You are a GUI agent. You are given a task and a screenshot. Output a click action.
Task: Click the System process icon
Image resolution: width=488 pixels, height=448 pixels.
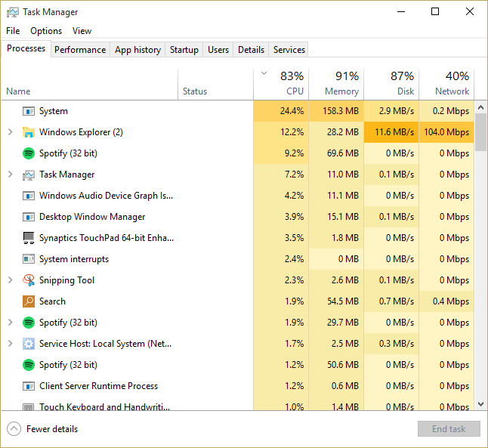click(x=29, y=111)
